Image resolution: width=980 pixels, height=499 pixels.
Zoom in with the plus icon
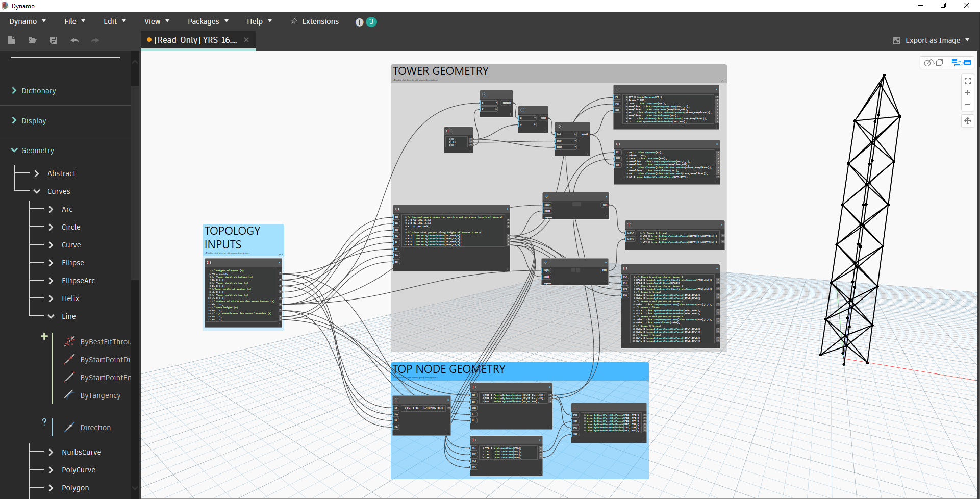[967, 93]
